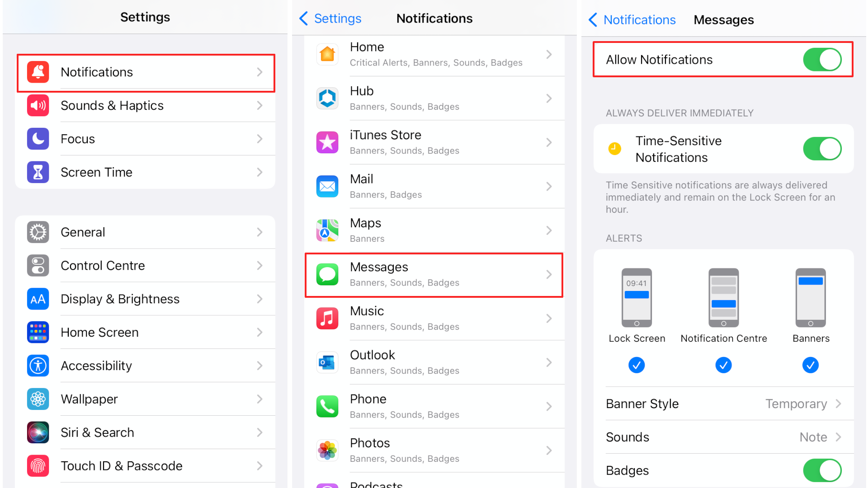Viewport: 868px width, 488px height.
Task: Tap the Siri & Search icon
Action: tap(38, 432)
